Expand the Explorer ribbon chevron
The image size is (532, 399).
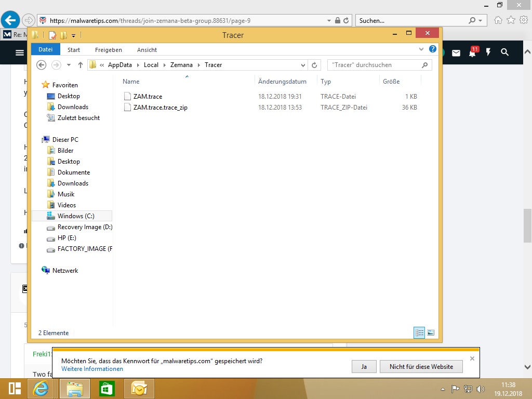[421, 49]
